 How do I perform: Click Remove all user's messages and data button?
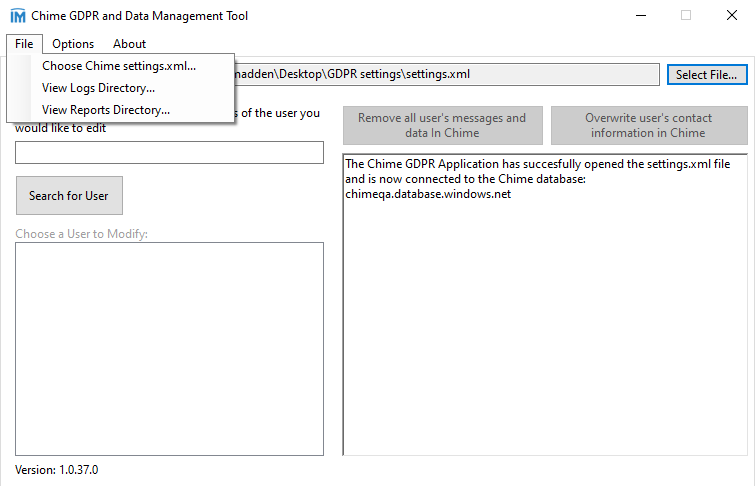coord(442,125)
